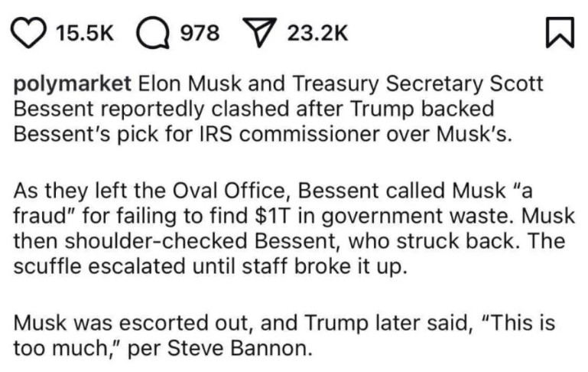This screenshot has width=588, height=372.
Task: Click the "IRS commissioner" phrase
Action: pos(288,134)
